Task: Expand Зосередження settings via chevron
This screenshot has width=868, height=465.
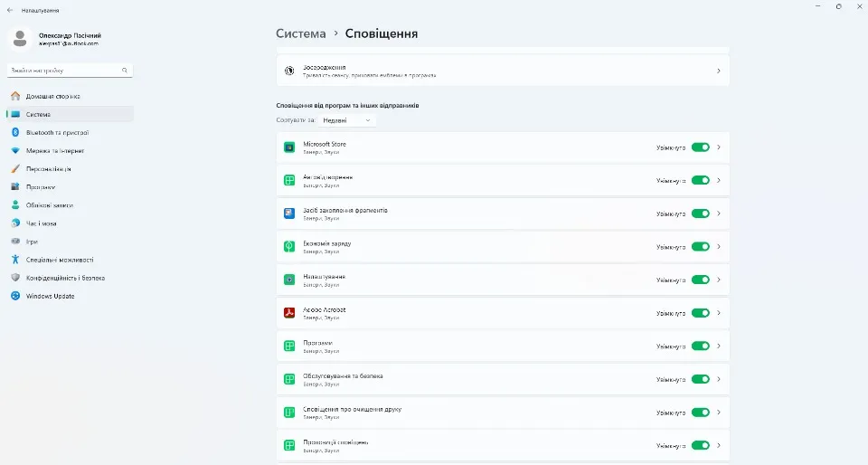Action: tap(718, 71)
